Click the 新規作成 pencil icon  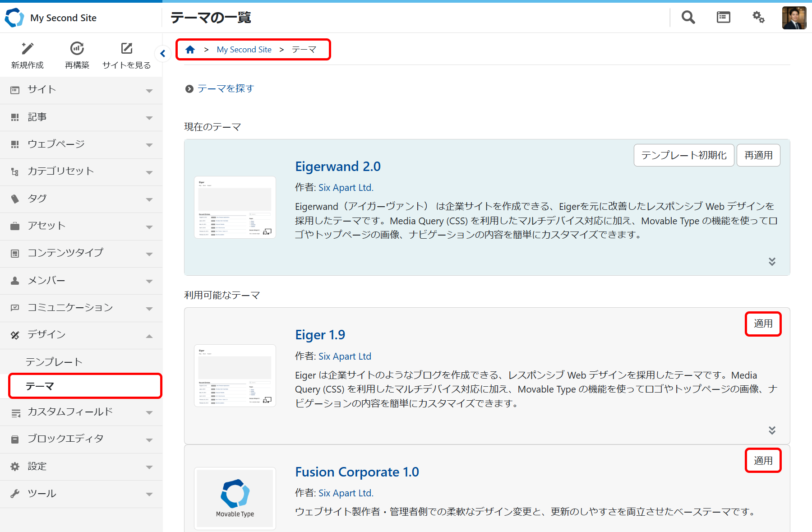tap(28, 49)
